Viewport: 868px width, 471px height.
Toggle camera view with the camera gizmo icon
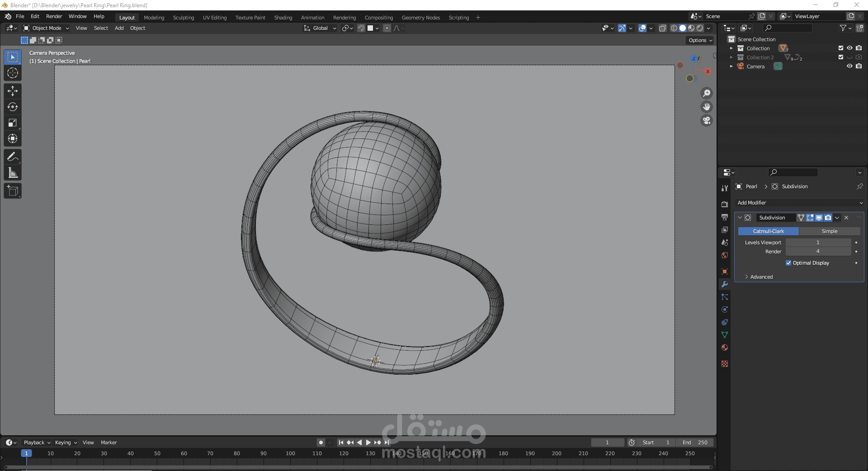tap(706, 120)
